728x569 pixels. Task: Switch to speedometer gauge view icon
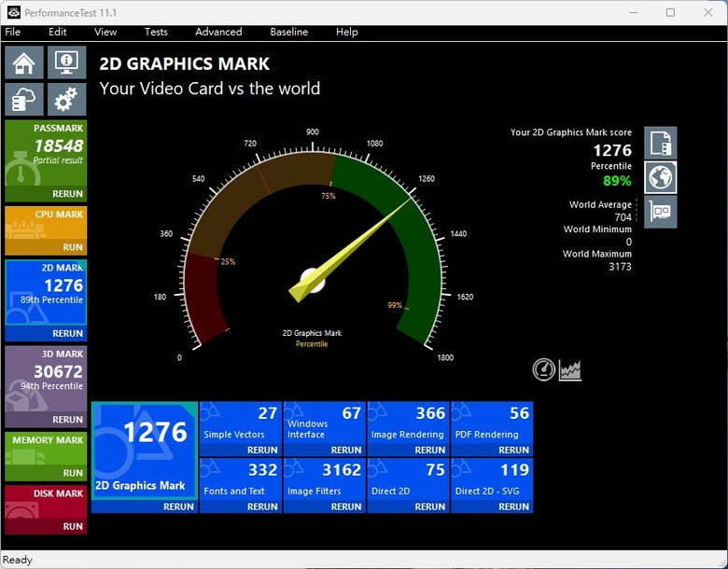point(544,370)
